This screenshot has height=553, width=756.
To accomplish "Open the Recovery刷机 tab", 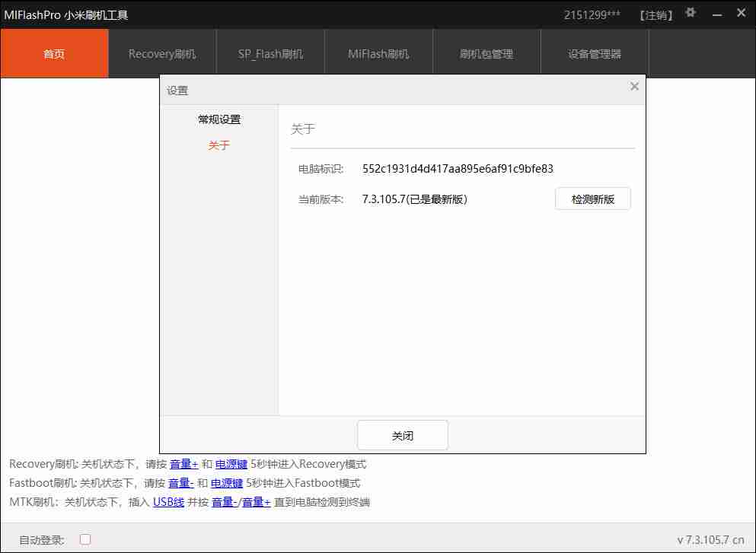I will click(162, 53).
